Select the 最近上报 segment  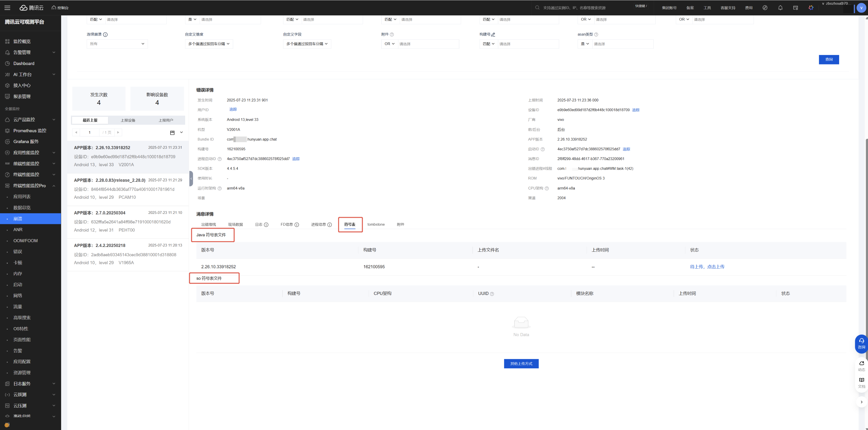coord(90,120)
